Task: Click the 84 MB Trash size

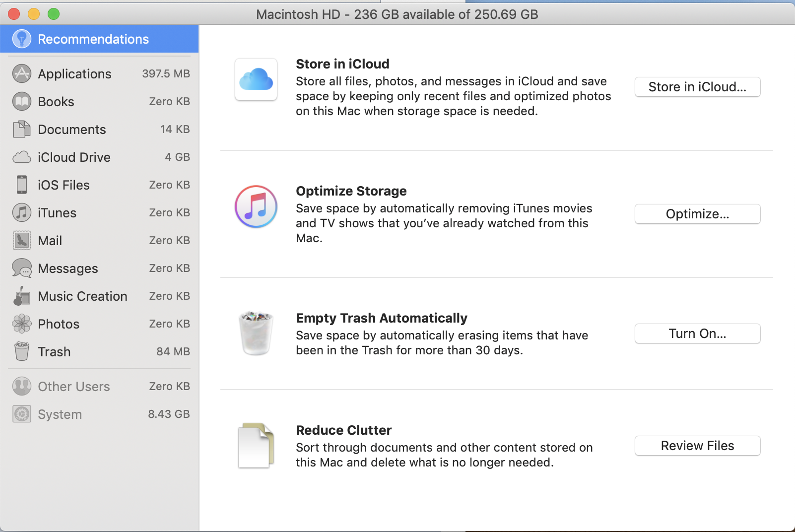Action: point(174,351)
